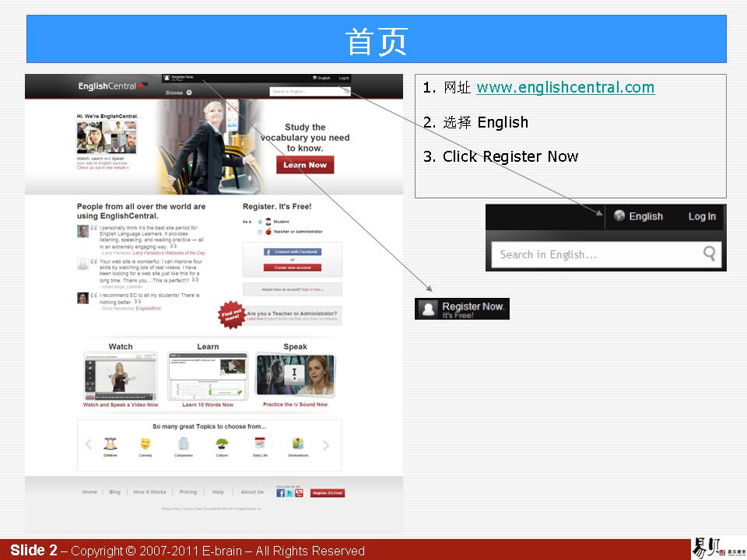Image resolution: width=747 pixels, height=560 pixels.
Task: Select the Companies building topic icon
Action: [x=184, y=444]
